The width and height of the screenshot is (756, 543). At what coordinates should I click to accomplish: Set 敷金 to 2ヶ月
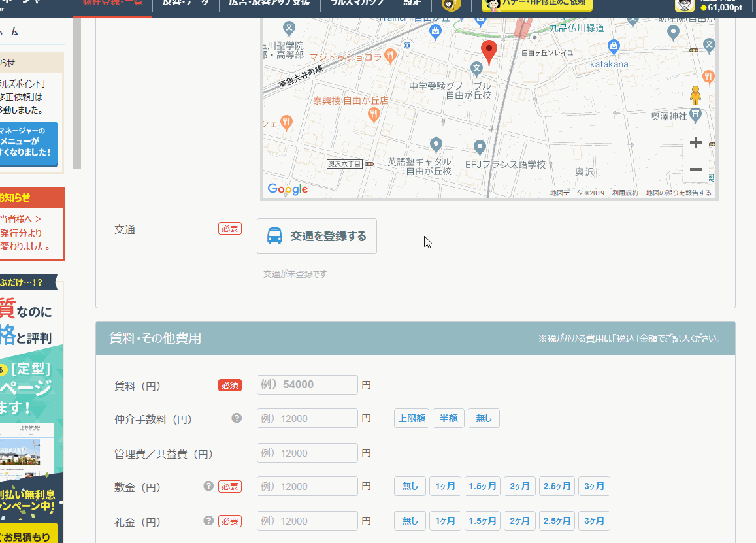tap(519, 486)
